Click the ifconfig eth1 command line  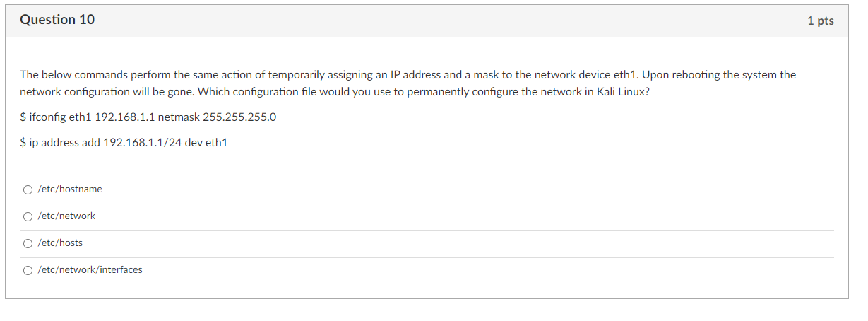tap(148, 117)
